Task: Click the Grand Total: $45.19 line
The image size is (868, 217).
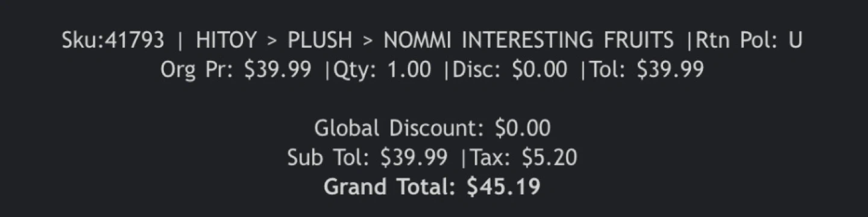Action: coord(432,186)
